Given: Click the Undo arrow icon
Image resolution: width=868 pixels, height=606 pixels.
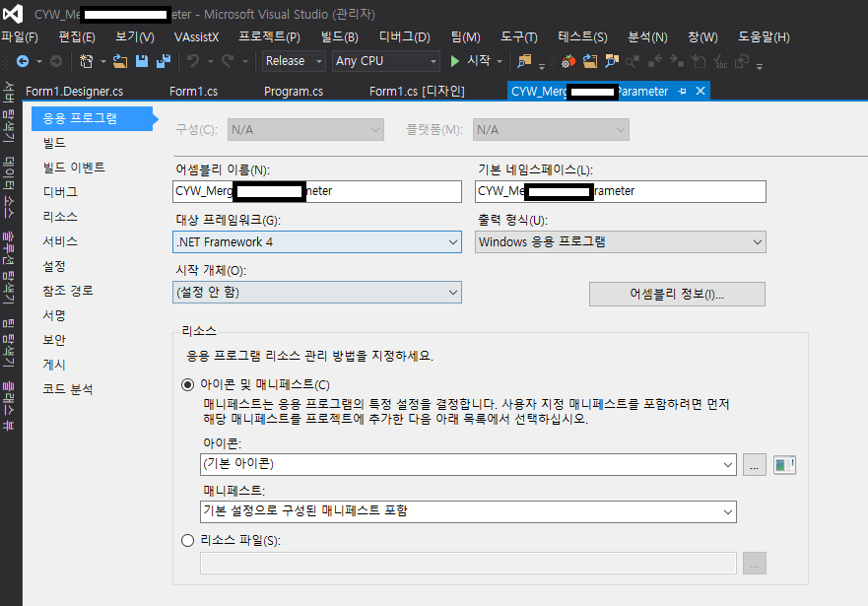Looking at the screenshot, I should [x=193, y=61].
